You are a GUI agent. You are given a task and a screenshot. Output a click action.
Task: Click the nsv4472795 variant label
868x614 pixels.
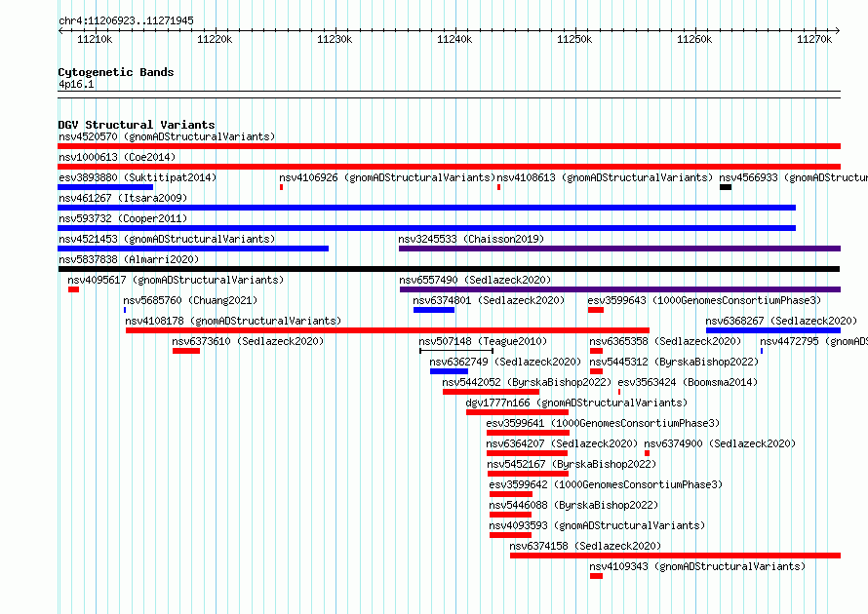click(x=813, y=341)
